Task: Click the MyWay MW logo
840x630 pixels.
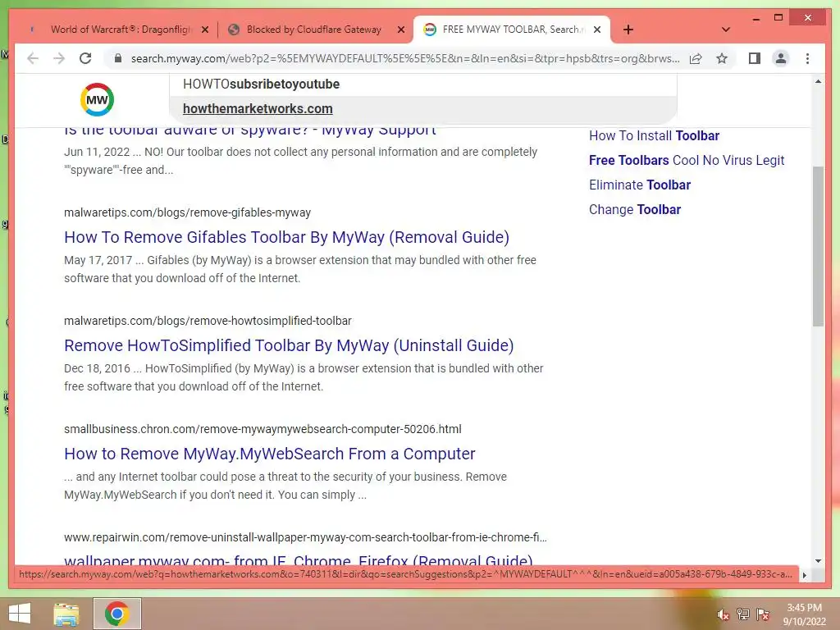Action: [97, 99]
